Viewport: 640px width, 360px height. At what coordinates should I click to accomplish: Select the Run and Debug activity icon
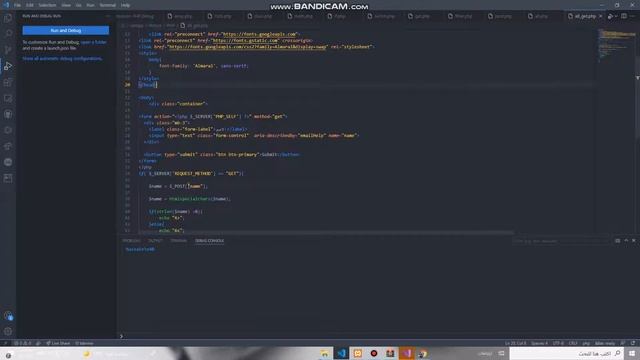point(8,66)
